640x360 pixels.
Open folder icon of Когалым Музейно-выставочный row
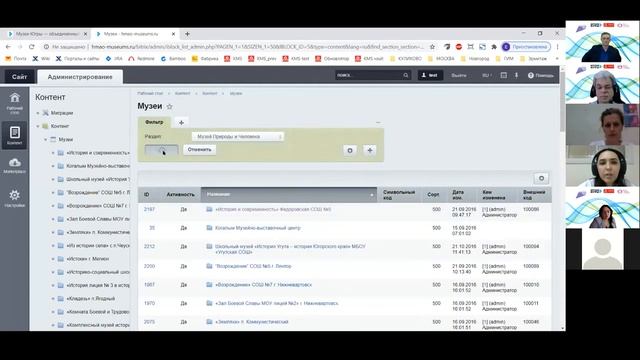click(209, 228)
